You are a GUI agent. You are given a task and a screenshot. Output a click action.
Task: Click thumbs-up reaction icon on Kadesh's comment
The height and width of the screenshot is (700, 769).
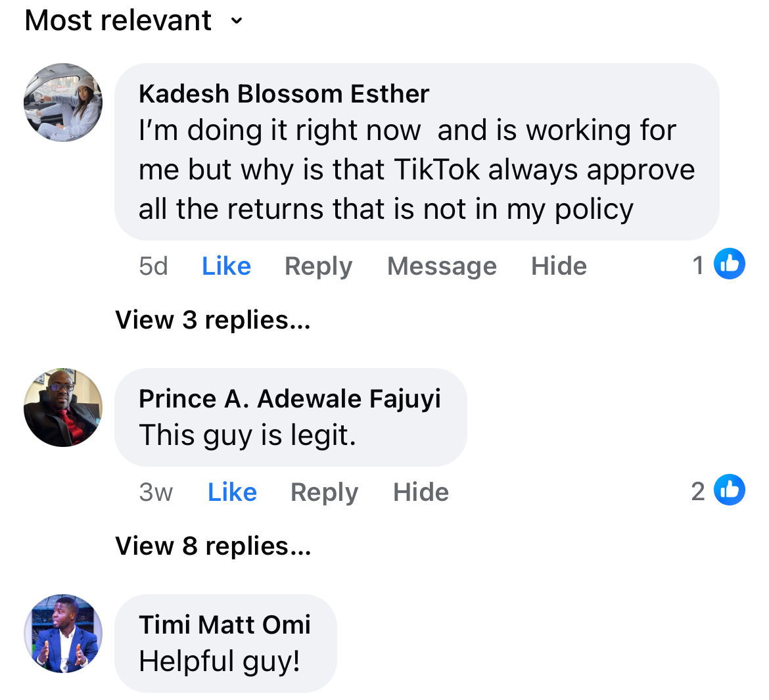(730, 264)
